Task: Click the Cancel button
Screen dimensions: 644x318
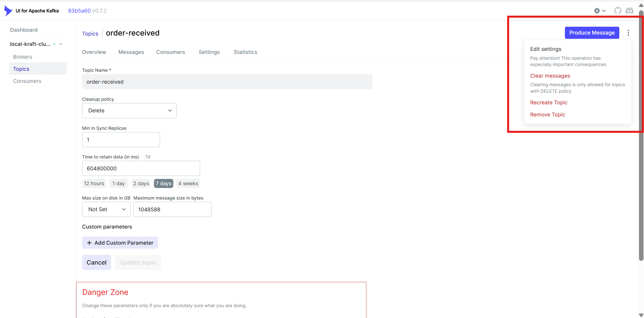Action: 96,262
